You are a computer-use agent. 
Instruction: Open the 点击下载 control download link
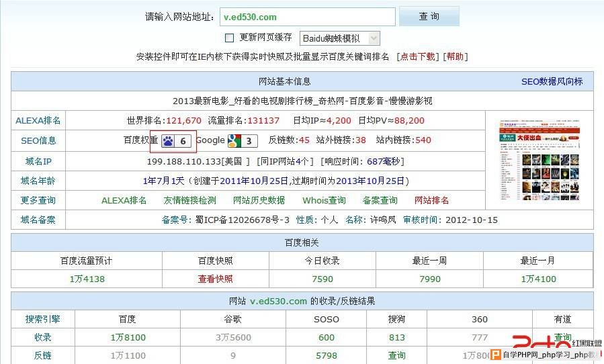tap(419, 56)
